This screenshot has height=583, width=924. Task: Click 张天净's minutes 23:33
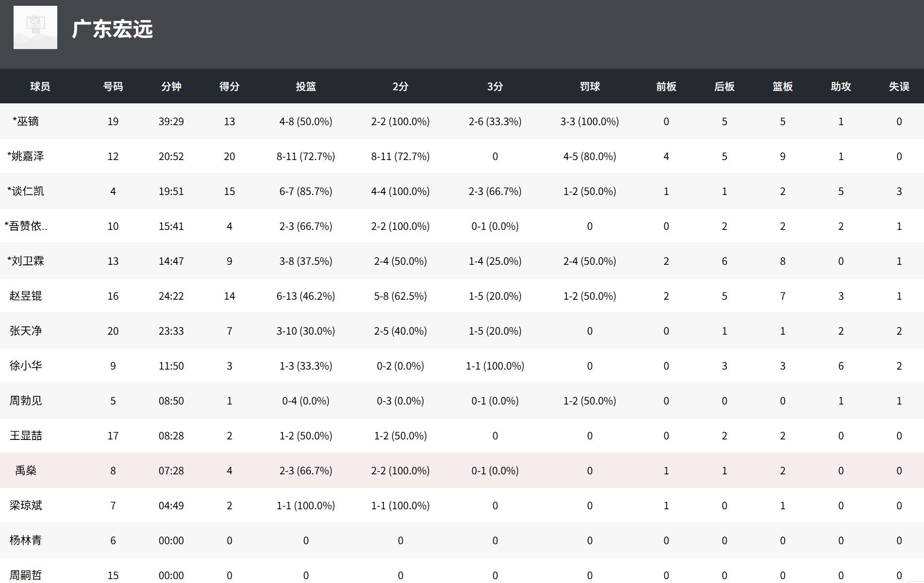[171, 331]
